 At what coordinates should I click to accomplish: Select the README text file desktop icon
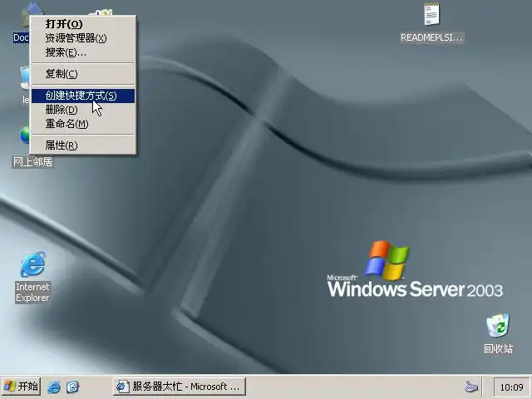click(431, 14)
